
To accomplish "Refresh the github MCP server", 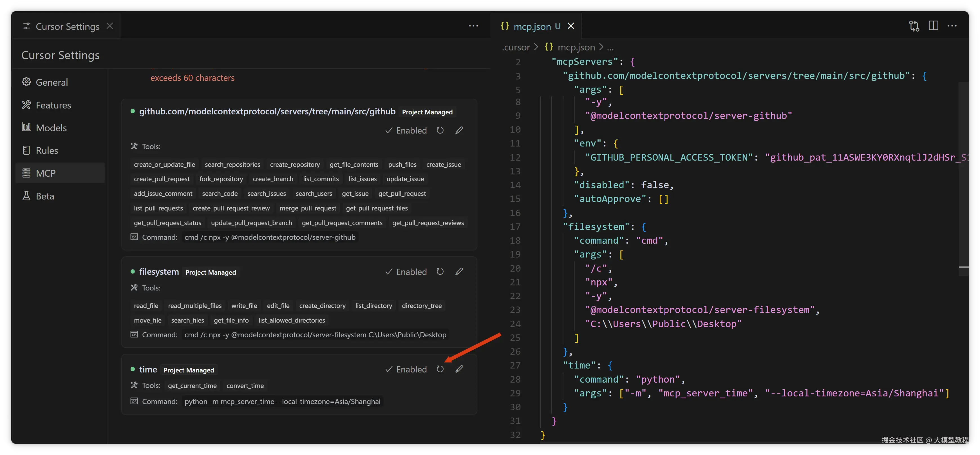I will (440, 130).
